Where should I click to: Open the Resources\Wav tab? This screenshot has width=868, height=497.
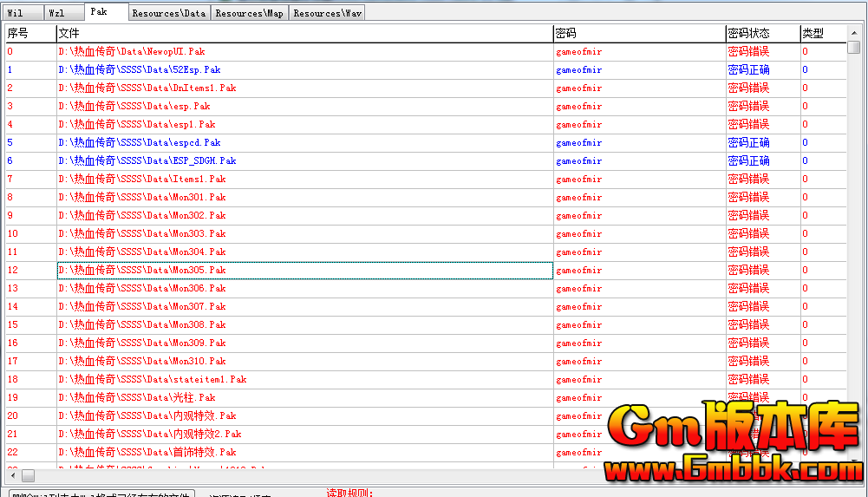(326, 13)
